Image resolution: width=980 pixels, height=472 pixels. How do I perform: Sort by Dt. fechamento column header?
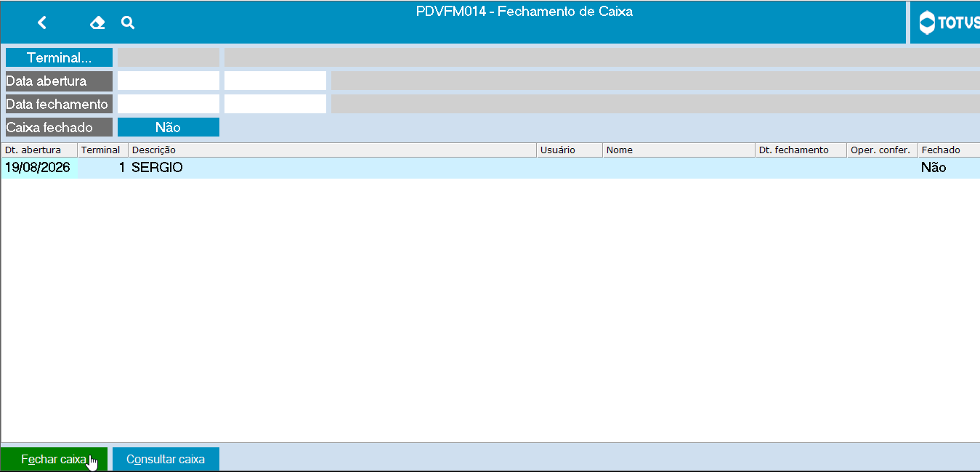801,150
